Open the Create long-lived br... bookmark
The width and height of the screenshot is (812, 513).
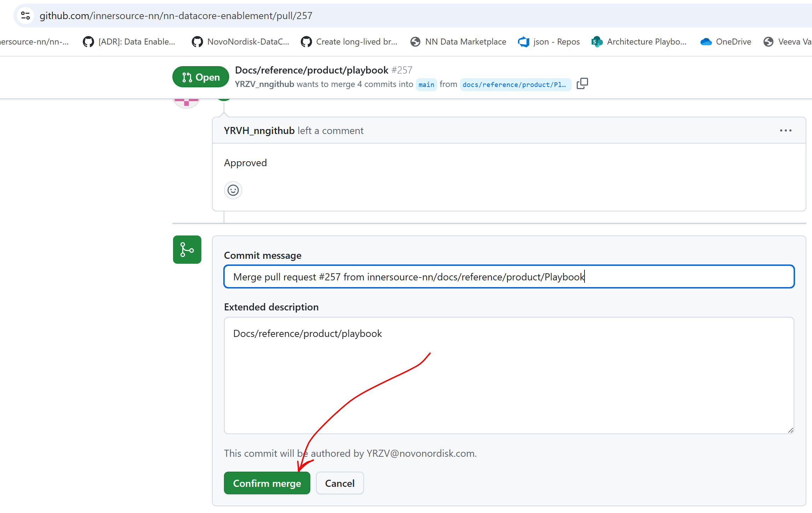(349, 42)
